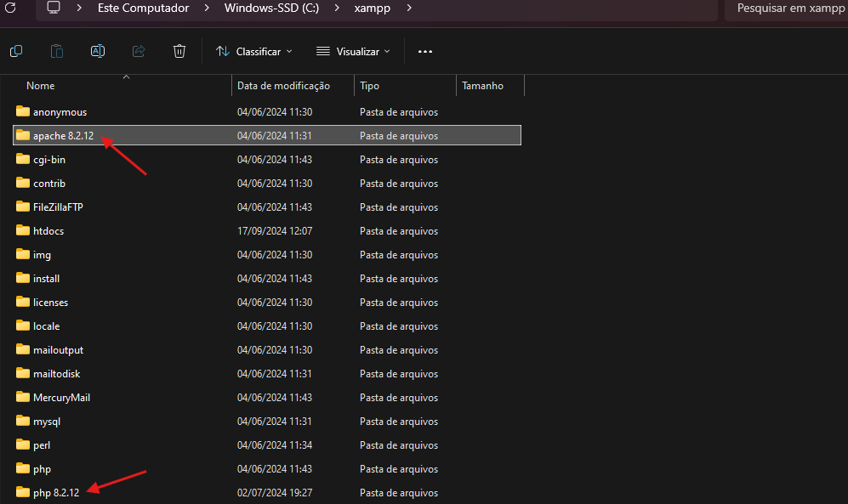Select the mysql folder
The width and height of the screenshot is (848, 504).
coord(47,422)
